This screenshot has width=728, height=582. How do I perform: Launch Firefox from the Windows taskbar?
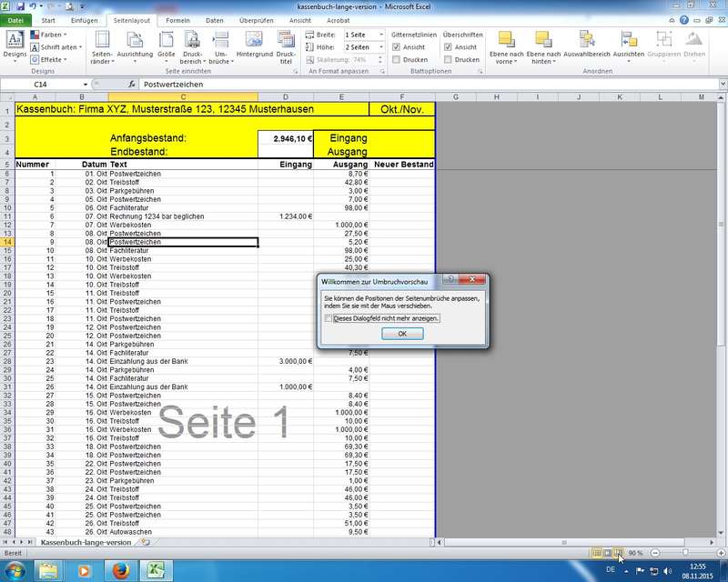click(116, 571)
